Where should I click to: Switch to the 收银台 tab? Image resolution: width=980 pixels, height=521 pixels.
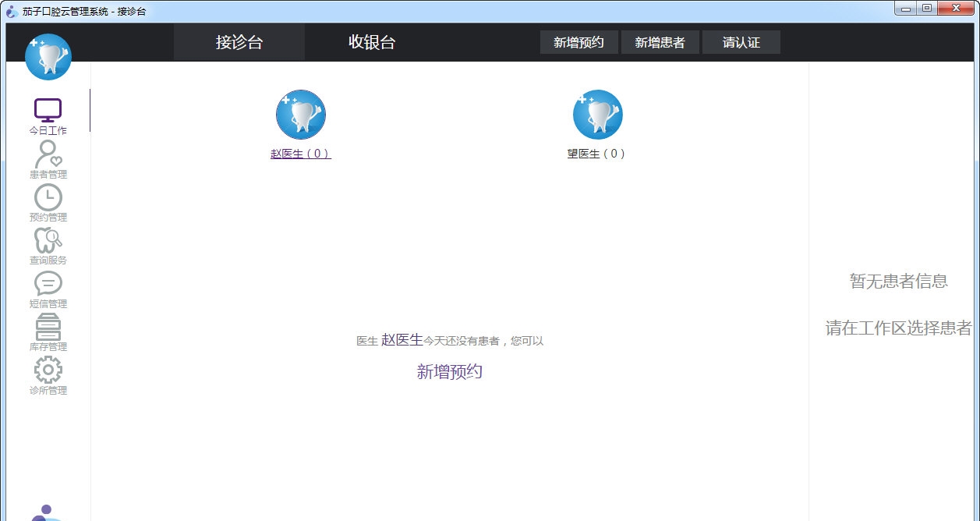tap(372, 42)
